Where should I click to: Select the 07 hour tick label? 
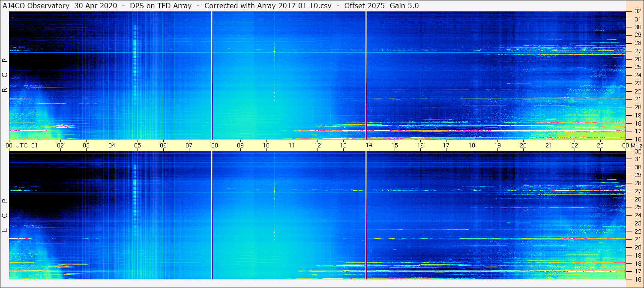[x=189, y=146]
